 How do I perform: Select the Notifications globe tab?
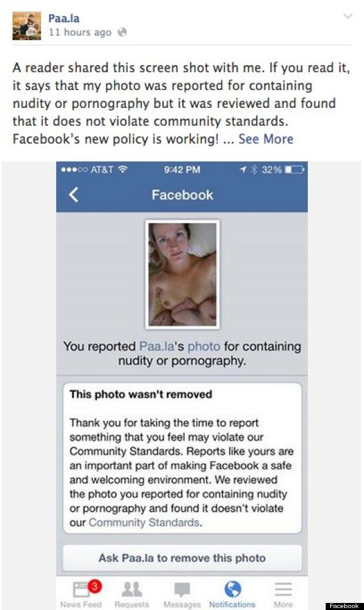coord(232,594)
